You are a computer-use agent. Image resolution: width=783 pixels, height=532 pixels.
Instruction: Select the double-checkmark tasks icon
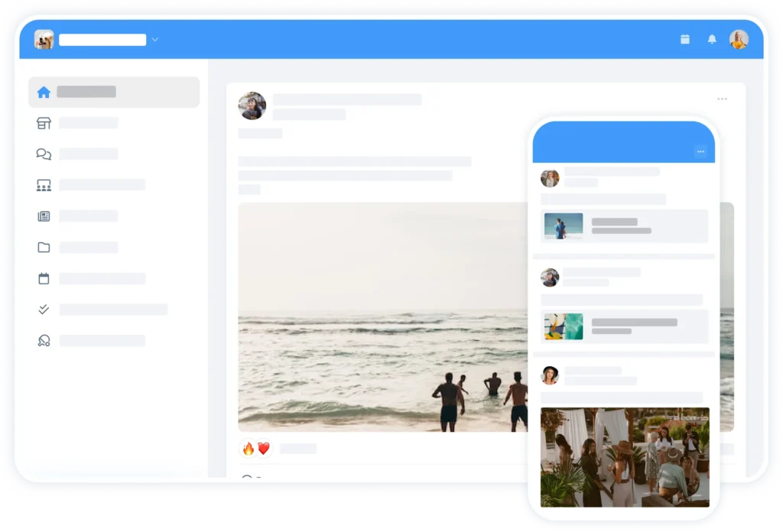[44, 309]
